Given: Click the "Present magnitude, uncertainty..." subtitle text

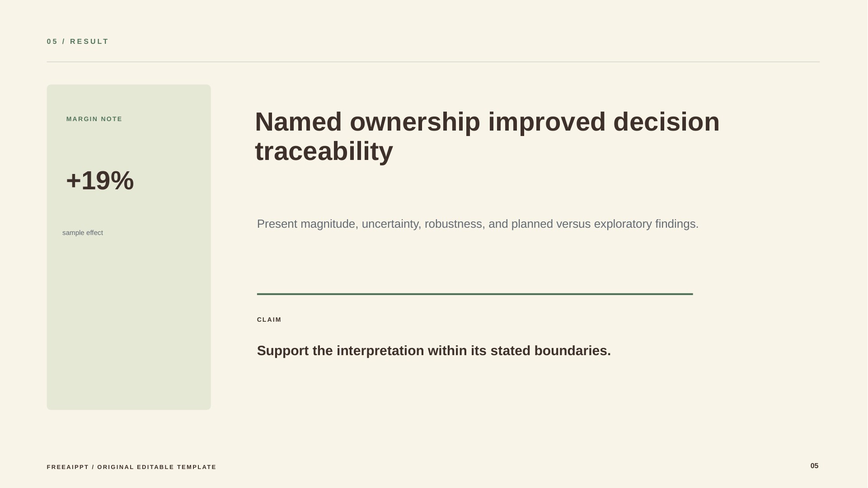Looking at the screenshot, I should 478,224.
